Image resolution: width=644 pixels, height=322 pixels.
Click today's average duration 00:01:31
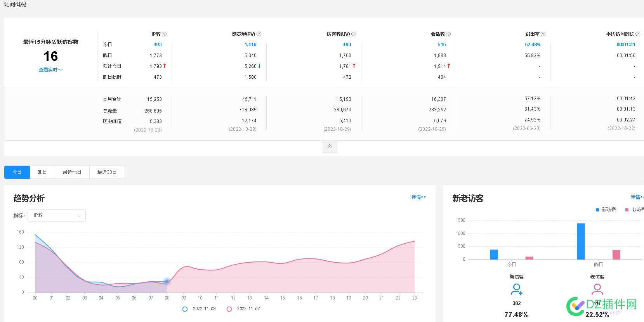626,45
